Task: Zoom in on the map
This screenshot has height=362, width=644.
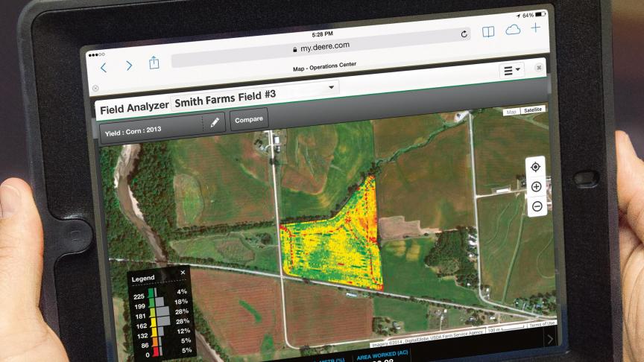Action: (536, 187)
